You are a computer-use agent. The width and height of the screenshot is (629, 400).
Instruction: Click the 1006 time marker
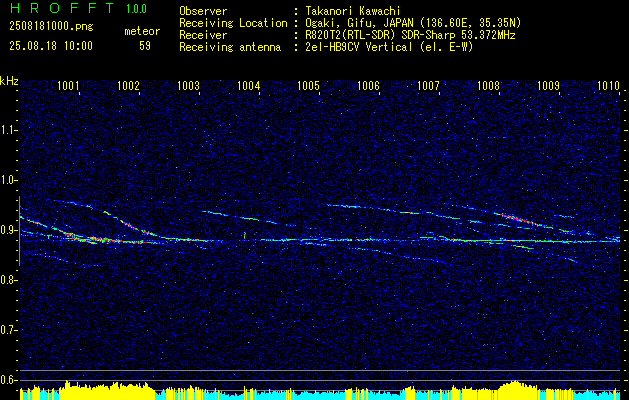click(368, 85)
